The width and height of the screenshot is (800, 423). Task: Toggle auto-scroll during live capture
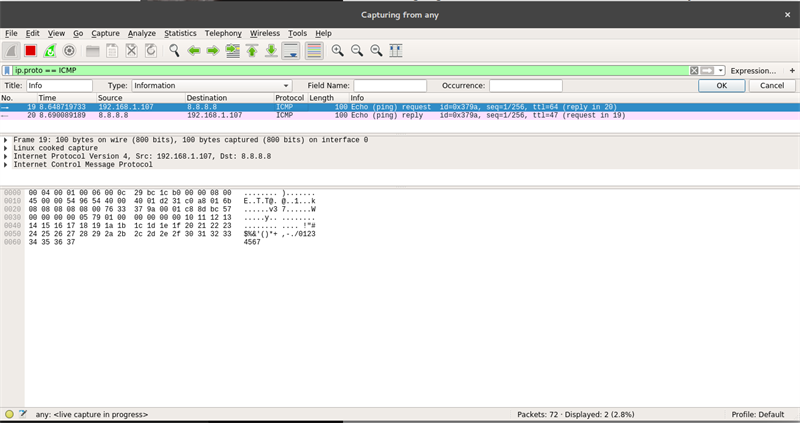291,50
